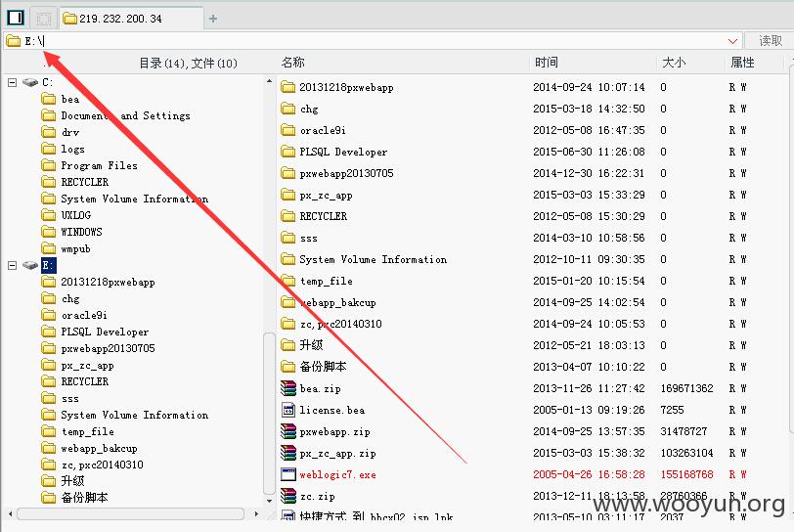Click the 读取 button
This screenshot has width=794, height=532.
770,40
